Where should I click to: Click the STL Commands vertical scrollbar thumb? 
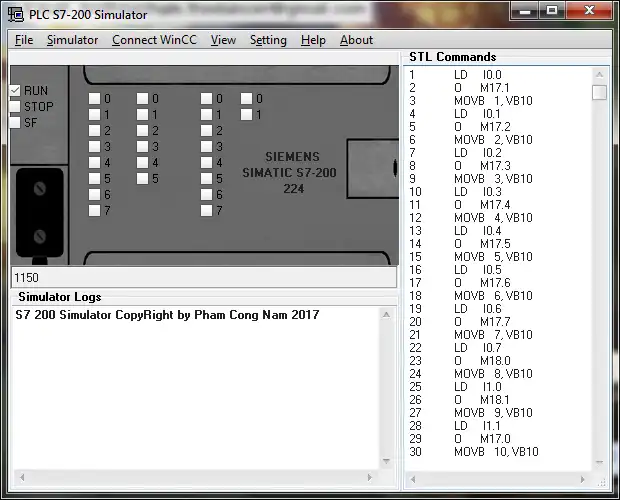point(599,92)
